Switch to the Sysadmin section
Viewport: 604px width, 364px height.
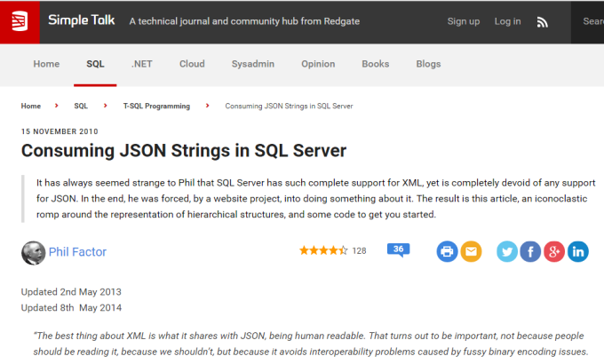[252, 64]
